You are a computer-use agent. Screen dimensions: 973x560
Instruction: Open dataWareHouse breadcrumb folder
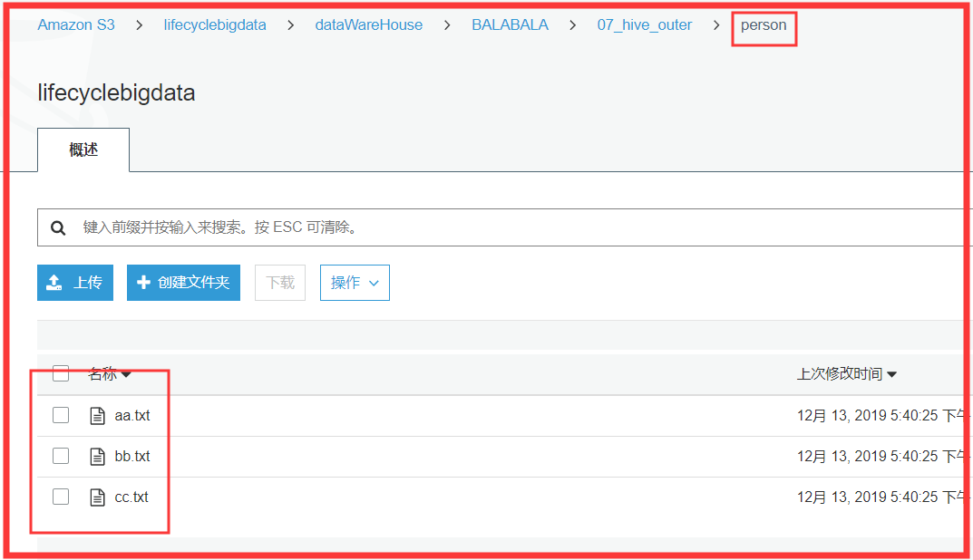tap(368, 25)
